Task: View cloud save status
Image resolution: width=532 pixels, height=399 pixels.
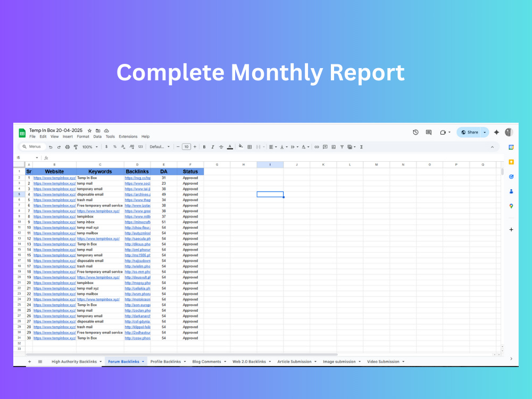Action: (106, 131)
